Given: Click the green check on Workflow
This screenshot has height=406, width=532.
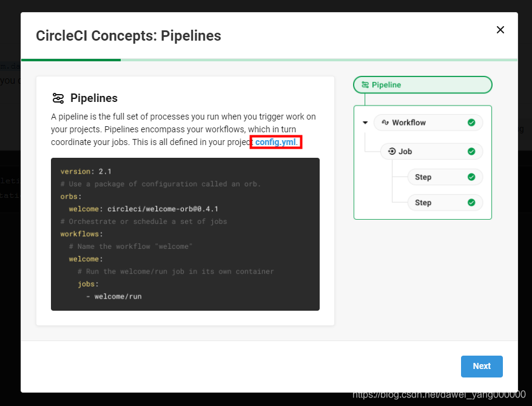Looking at the screenshot, I should (x=471, y=123).
